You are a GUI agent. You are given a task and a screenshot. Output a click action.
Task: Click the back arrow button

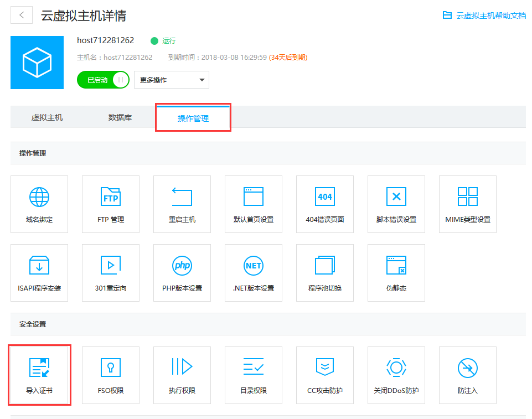pos(22,15)
